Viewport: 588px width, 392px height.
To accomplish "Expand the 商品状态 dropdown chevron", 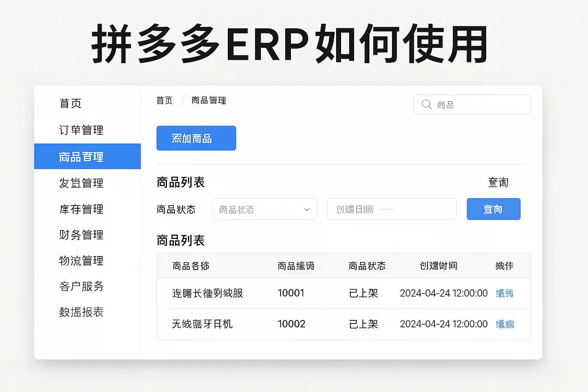I will coord(307,209).
